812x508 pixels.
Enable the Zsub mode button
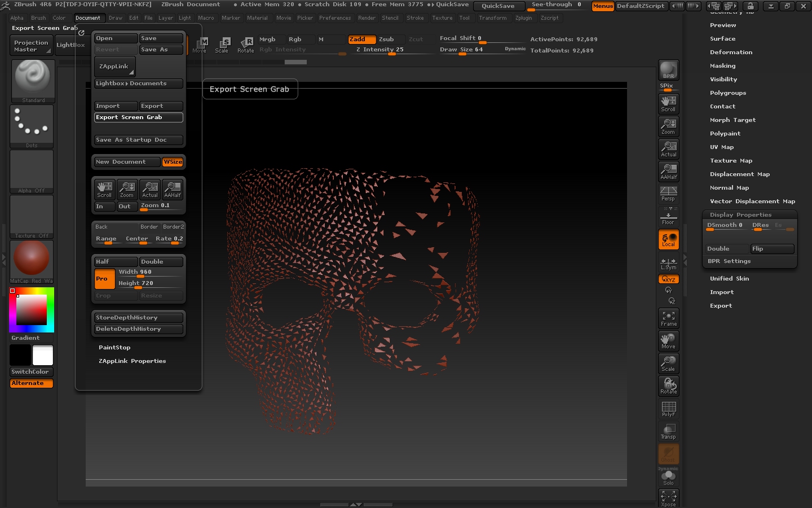click(390, 40)
